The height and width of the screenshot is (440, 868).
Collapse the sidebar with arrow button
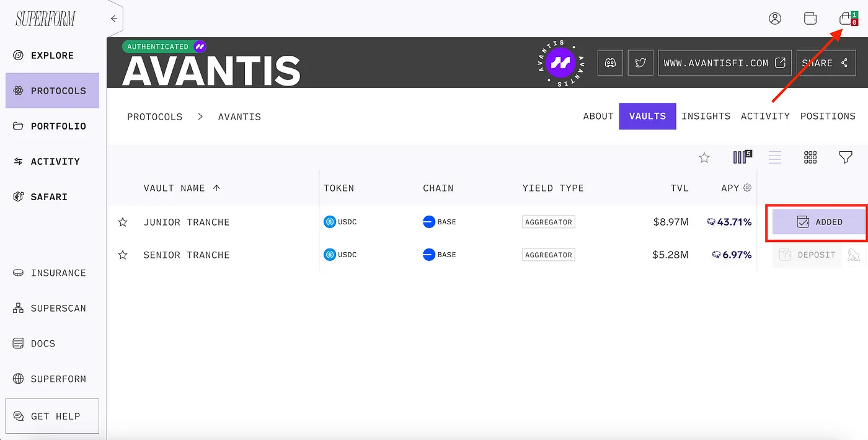tap(114, 19)
